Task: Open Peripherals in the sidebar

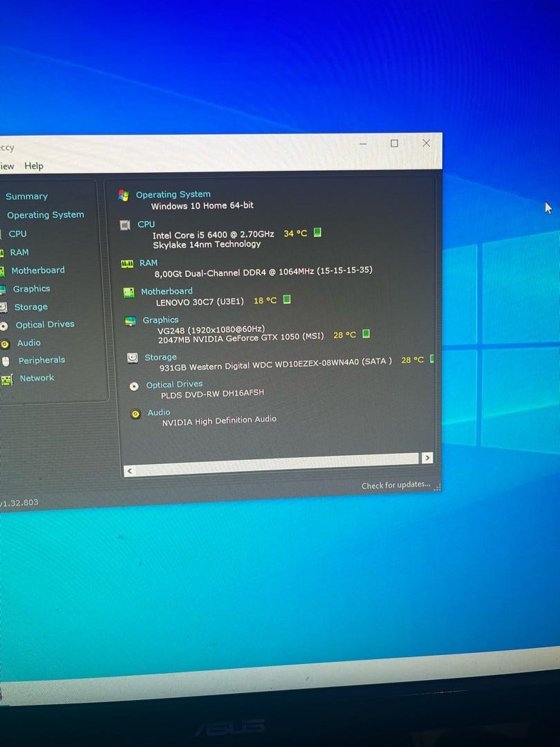Action: 42,360
